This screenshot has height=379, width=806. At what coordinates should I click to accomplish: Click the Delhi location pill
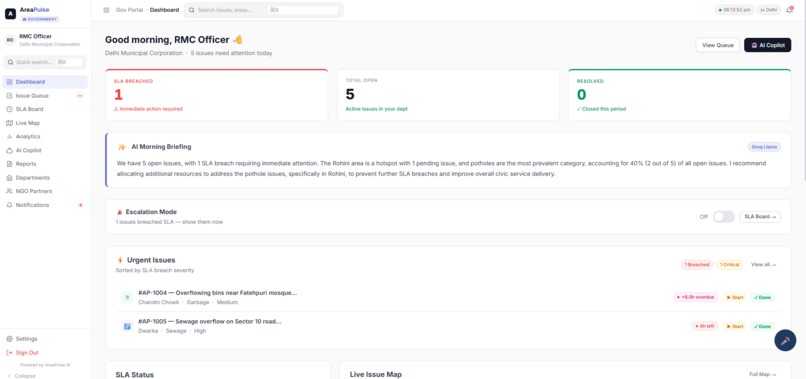[768, 10]
